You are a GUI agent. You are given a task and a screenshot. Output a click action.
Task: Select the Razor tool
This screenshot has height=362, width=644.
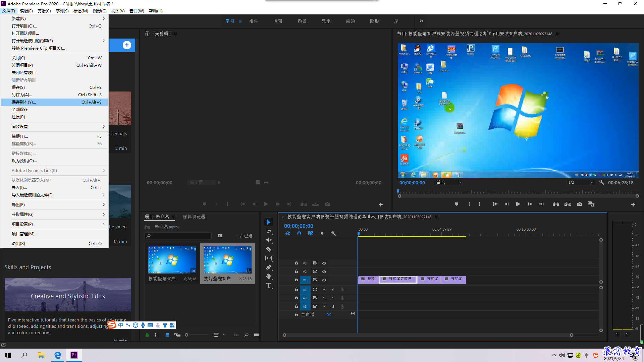point(269,249)
